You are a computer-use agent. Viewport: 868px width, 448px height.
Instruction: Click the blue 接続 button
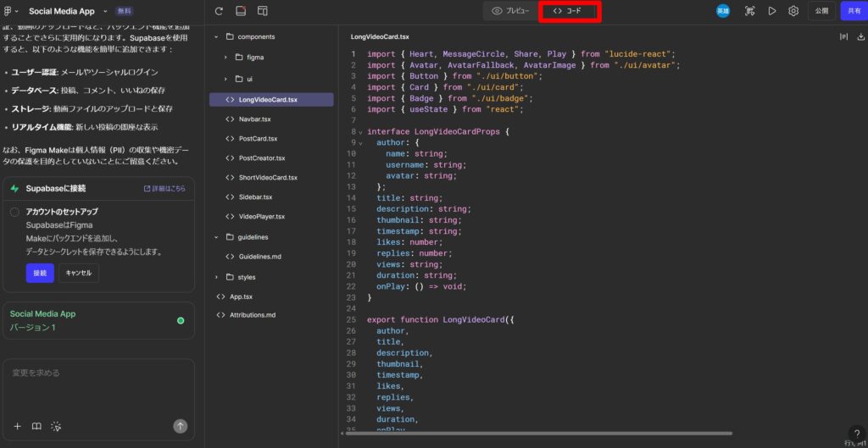point(40,273)
